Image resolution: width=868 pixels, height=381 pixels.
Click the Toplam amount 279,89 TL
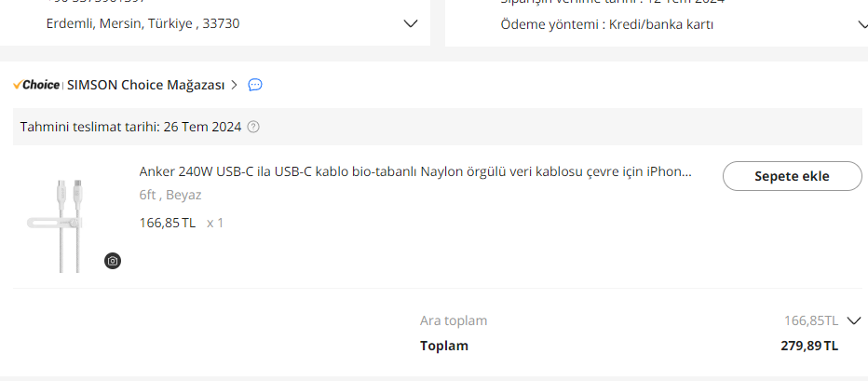[808, 346]
